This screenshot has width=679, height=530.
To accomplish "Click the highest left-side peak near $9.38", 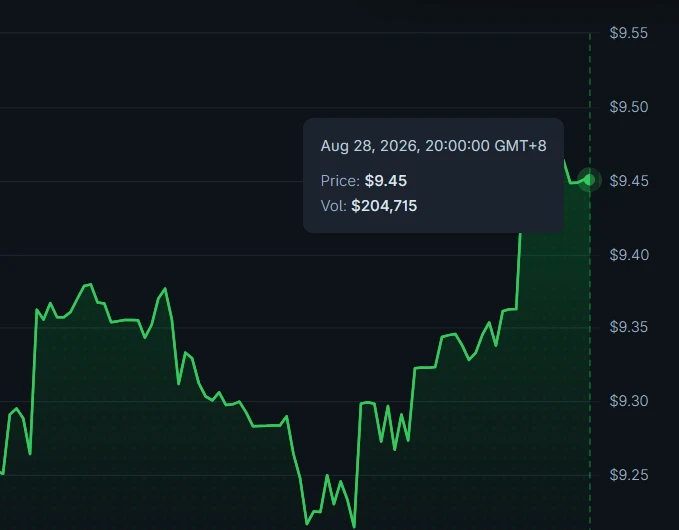I will pyautogui.click(x=88, y=285).
